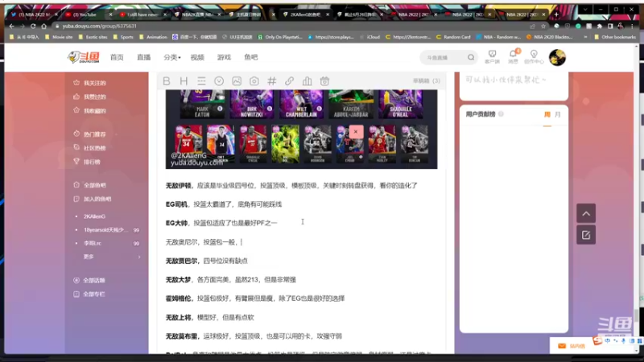The image size is (644, 362).
Task: Bookmark this page with the star icon
Action: (x=543, y=26)
